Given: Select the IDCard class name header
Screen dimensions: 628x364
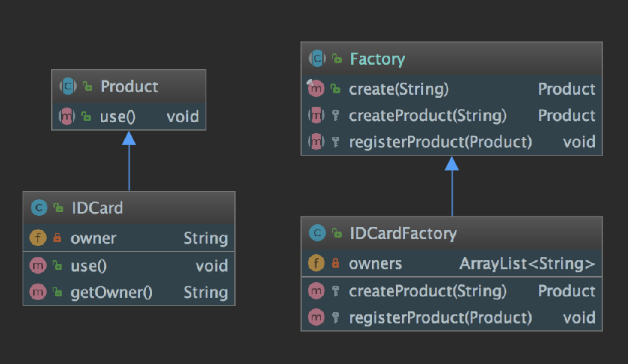Looking at the screenshot, I should coord(97,208).
